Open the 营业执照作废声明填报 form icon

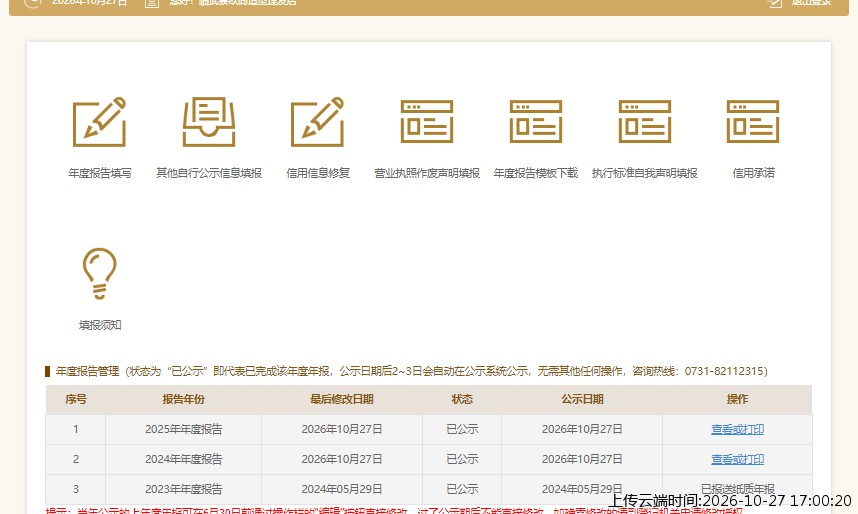point(427,122)
